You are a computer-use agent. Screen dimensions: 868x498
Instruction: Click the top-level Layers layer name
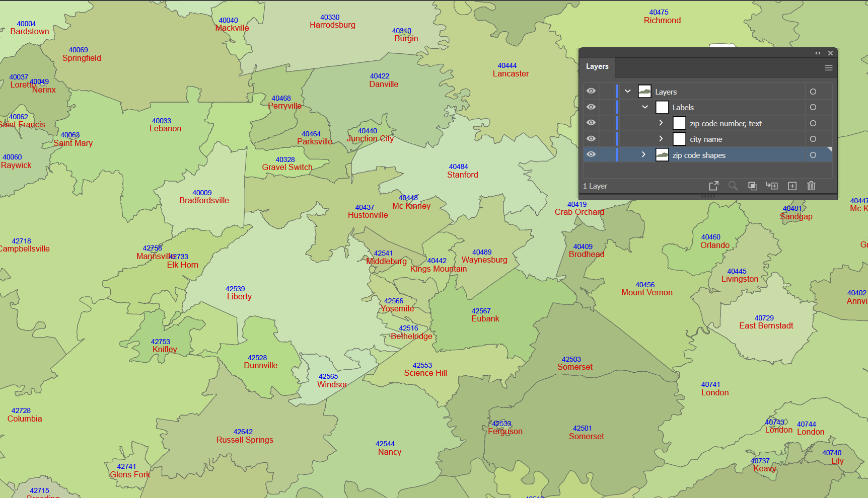tap(666, 92)
